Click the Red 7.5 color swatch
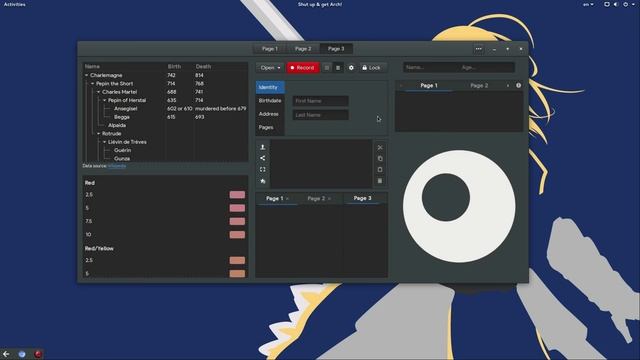The height and width of the screenshot is (360, 640). (237, 221)
